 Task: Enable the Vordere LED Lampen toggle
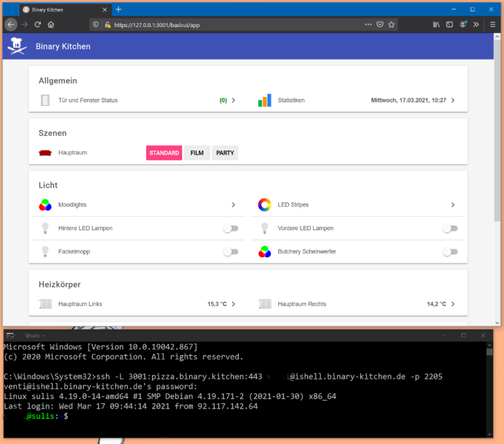tap(450, 228)
